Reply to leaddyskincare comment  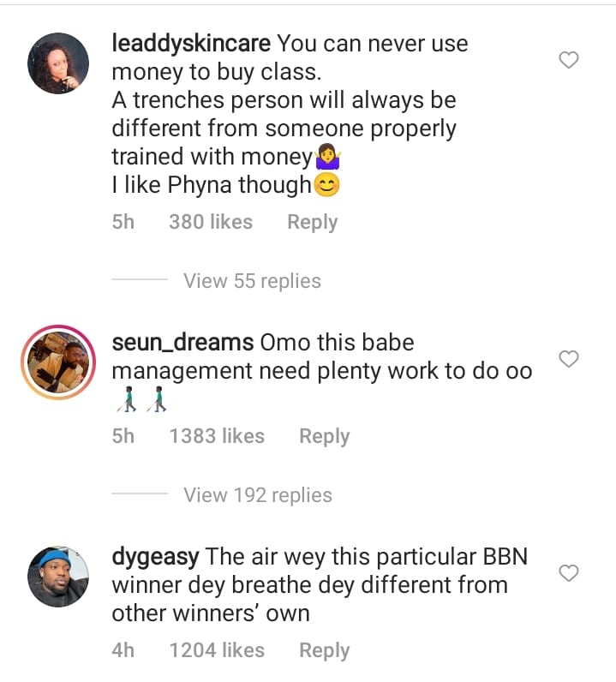(312, 222)
